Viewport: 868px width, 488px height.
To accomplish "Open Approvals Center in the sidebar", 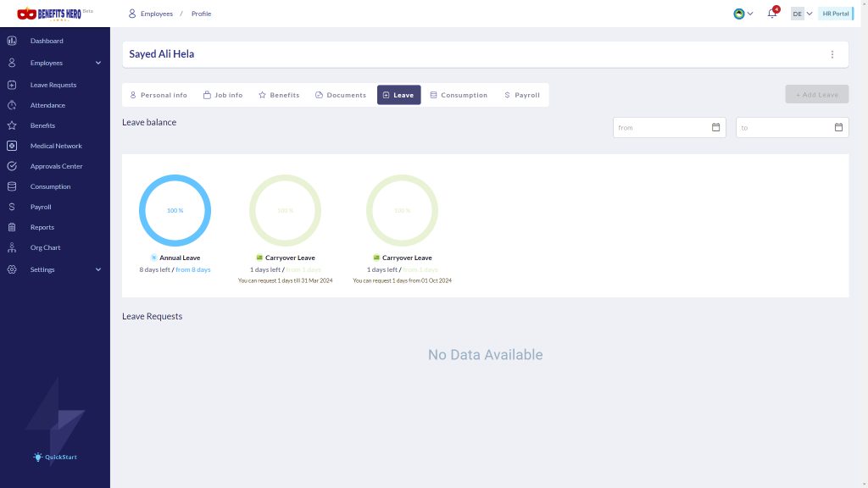I will pyautogui.click(x=55, y=166).
